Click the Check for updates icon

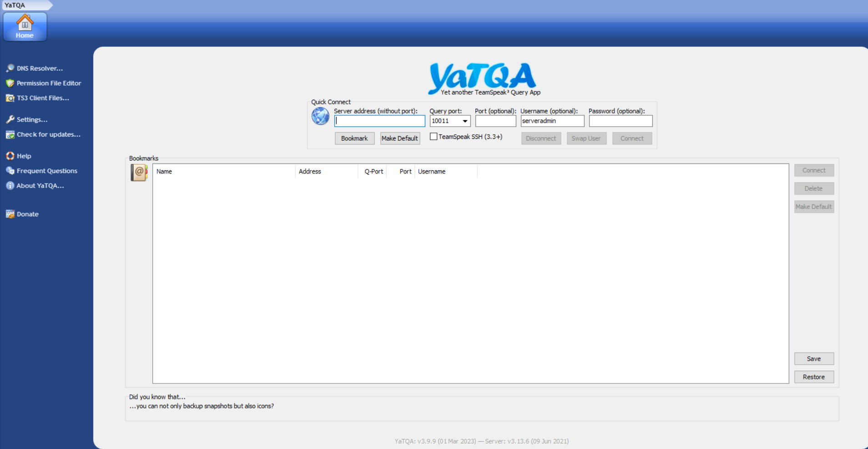(10, 134)
